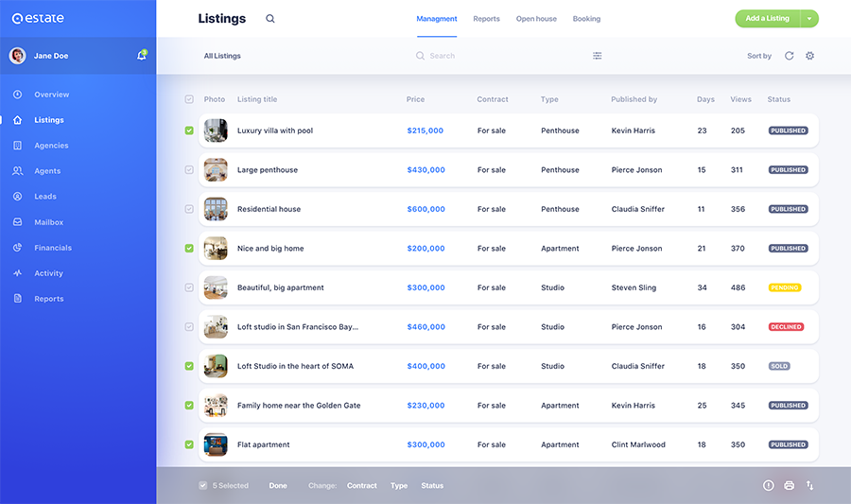Switch to the Open house tab
The width and height of the screenshot is (851, 504).
[x=536, y=19]
